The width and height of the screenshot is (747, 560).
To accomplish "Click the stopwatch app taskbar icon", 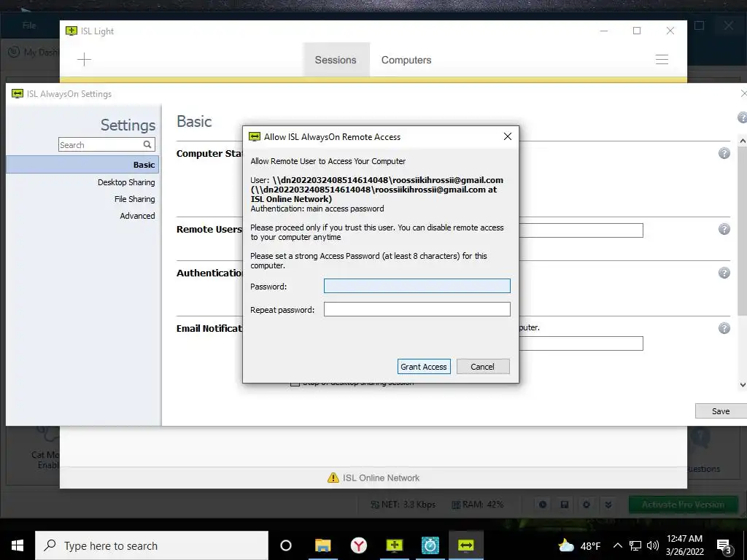I will tap(430, 545).
